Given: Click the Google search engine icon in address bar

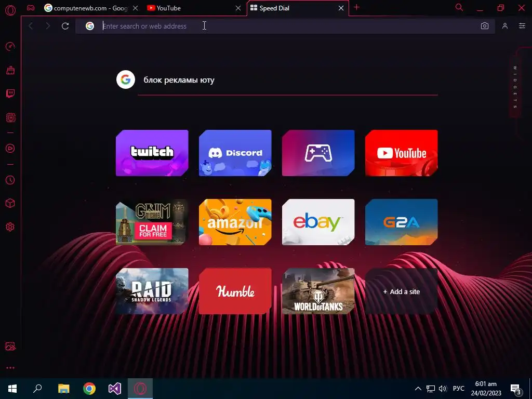Looking at the screenshot, I should pos(89,26).
